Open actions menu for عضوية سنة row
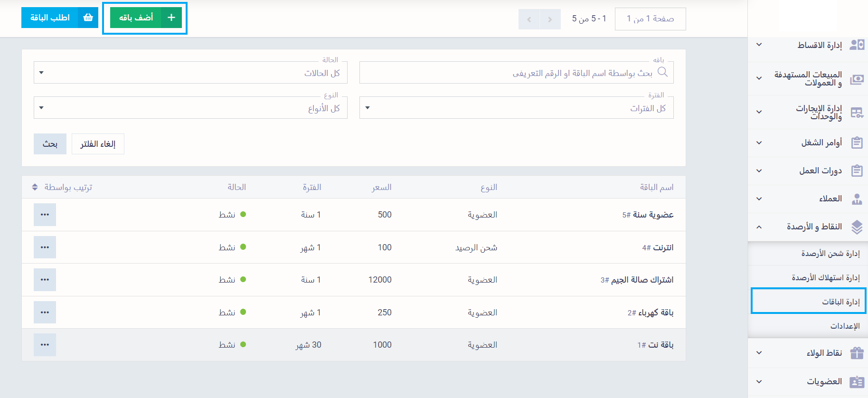 tap(45, 215)
